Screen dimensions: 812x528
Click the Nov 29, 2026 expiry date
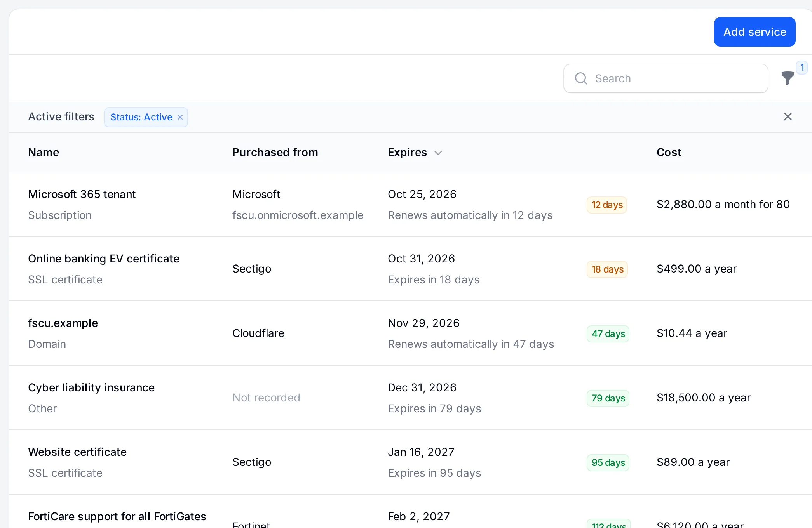(423, 323)
